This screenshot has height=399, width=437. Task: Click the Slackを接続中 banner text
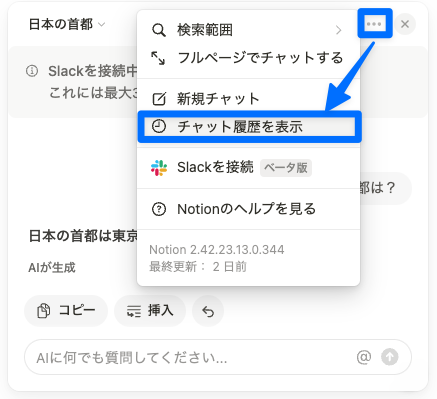point(93,71)
